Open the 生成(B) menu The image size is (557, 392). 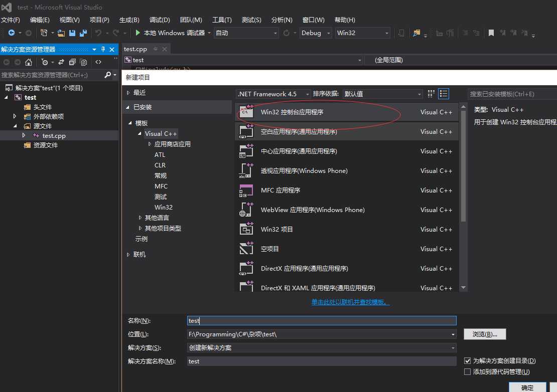tap(129, 20)
